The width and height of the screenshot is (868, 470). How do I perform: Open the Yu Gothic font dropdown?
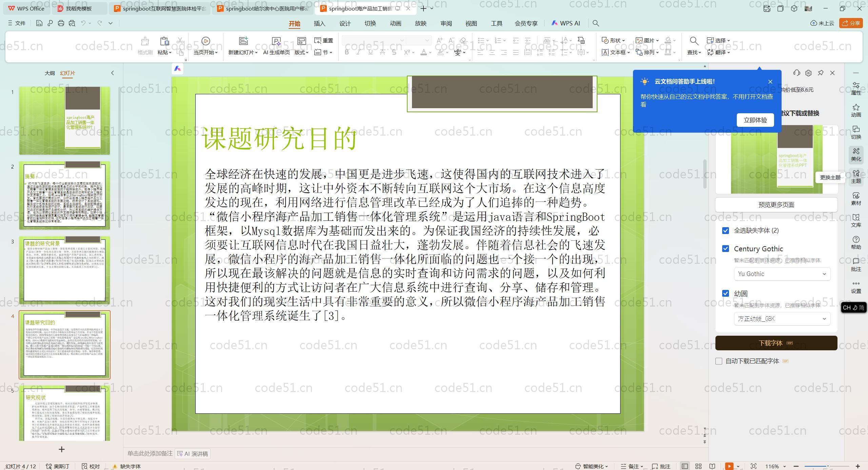[x=782, y=274]
